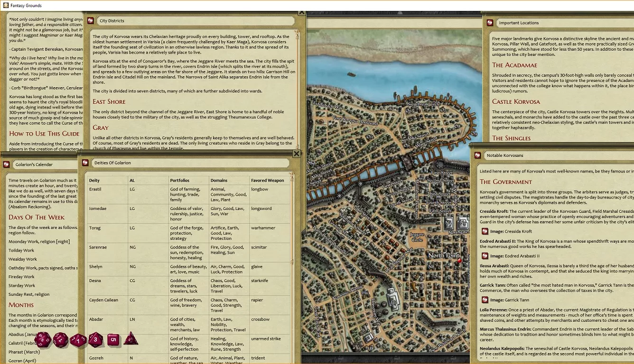Click the Important Locations window link icon
The height and width of the screenshot is (364, 634).
pyautogui.click(x=490, y=23)
